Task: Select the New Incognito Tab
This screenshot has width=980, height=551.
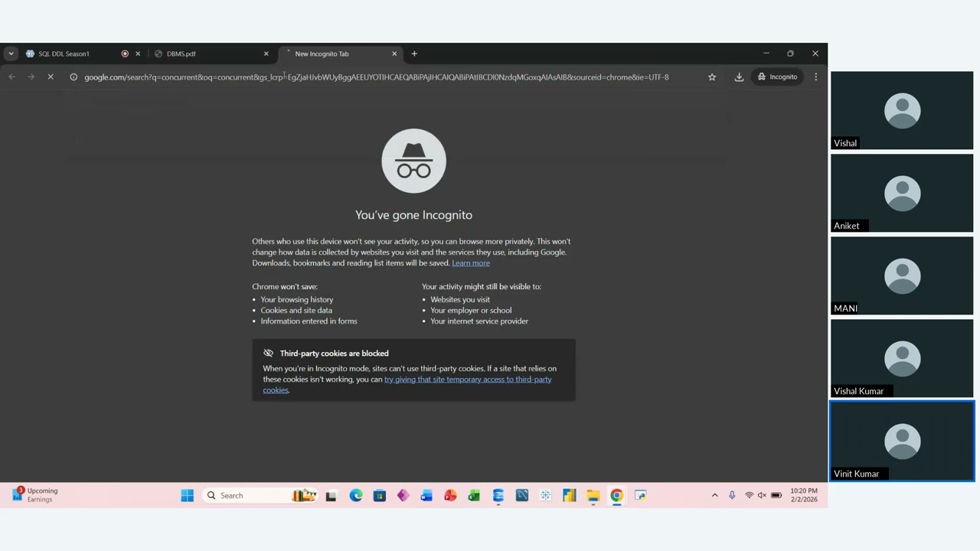Action: [x=341, y=54]
